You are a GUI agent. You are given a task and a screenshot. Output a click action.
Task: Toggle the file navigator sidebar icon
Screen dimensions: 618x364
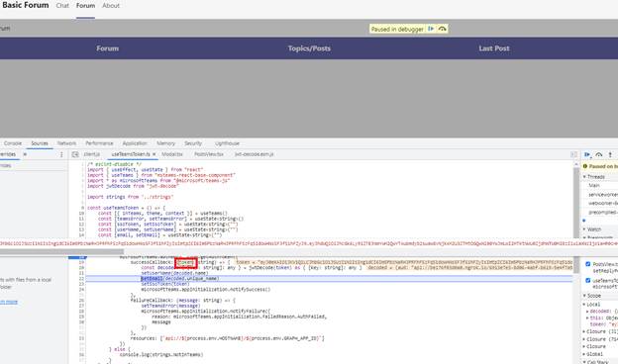click(75, 154)
